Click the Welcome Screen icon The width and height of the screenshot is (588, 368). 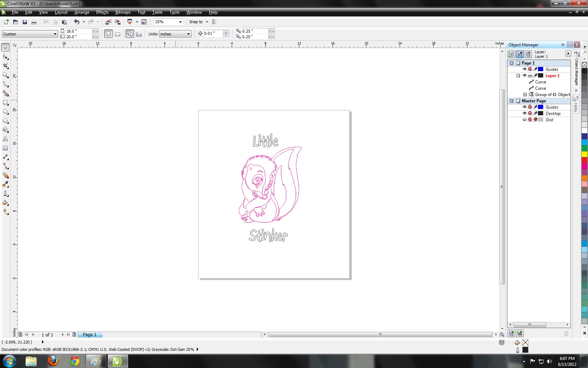click(144, 22)
